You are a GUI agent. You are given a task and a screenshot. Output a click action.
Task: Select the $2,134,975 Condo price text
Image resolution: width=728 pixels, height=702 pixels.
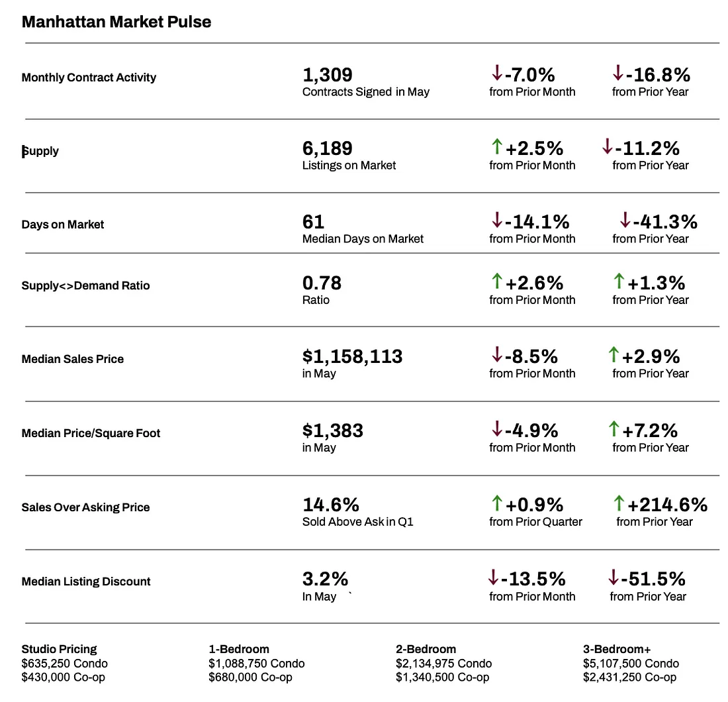(x=443, y=663)
